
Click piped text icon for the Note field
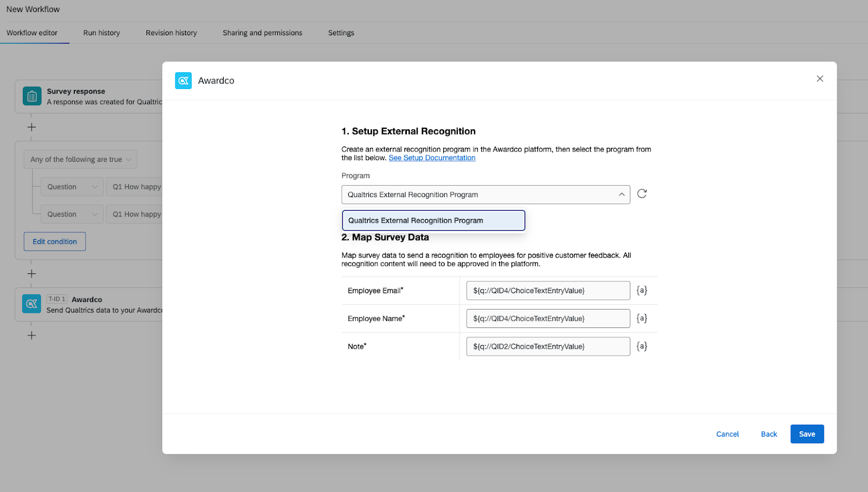(x=642, y=346)
